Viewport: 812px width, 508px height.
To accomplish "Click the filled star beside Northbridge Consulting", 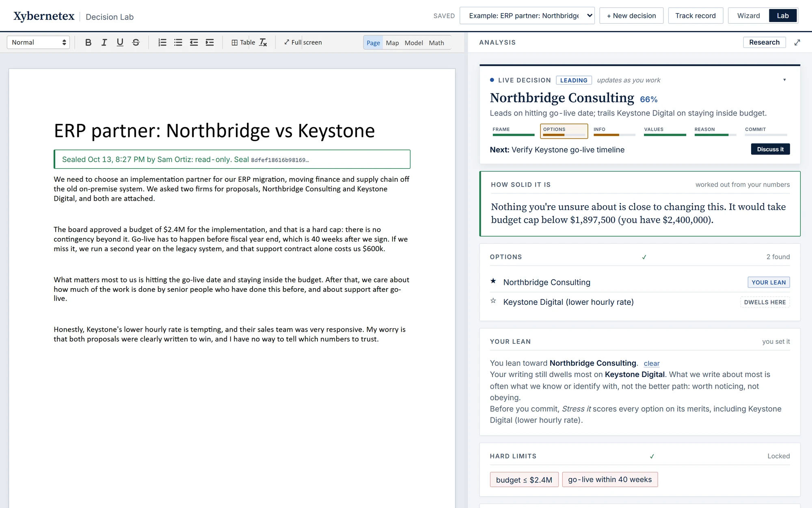I will (x=493, y=281).
